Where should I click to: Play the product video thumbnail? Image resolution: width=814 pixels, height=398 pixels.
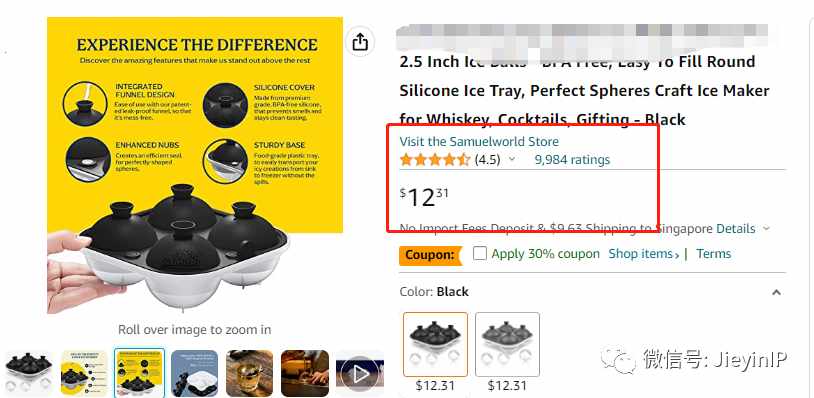coord(359,374)
